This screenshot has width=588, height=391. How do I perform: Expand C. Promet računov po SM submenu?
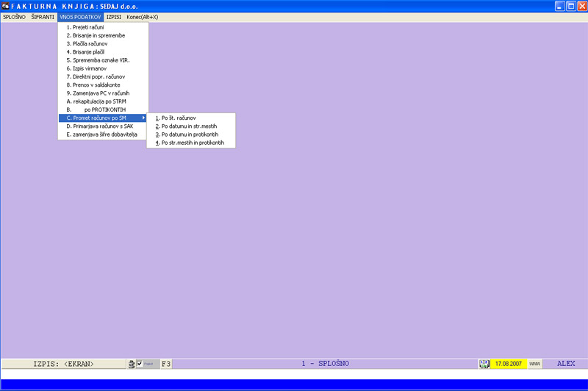103,118
